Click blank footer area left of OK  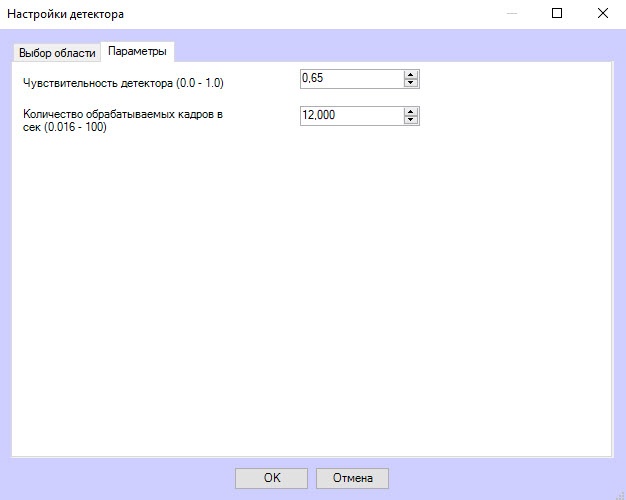click(x=120, y=478)
